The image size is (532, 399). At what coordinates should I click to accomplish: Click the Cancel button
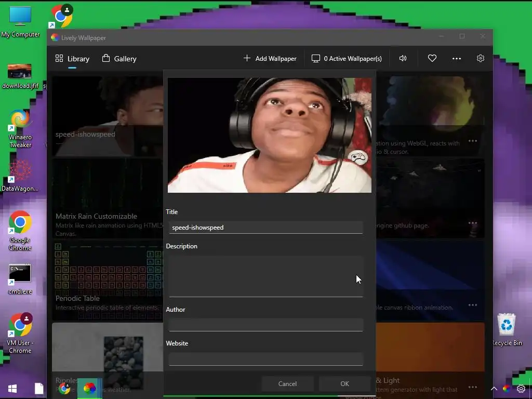pyautogui.click(x=287, y=384)
